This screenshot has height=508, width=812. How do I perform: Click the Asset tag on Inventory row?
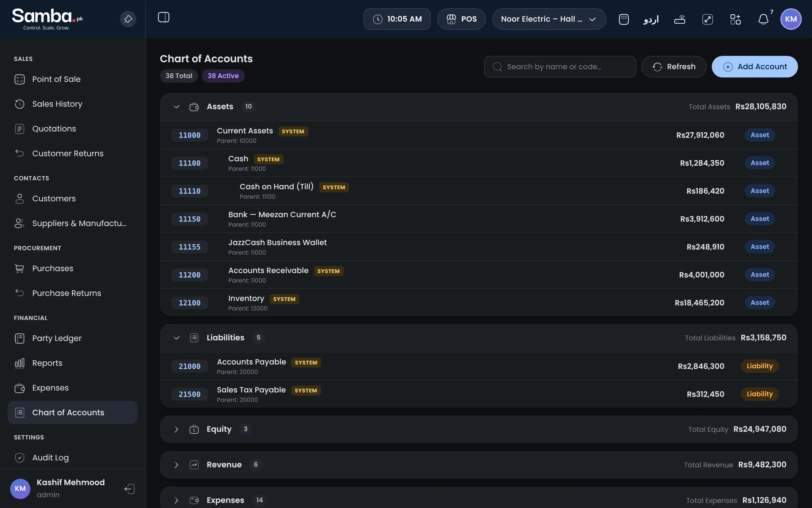point(760,302)
